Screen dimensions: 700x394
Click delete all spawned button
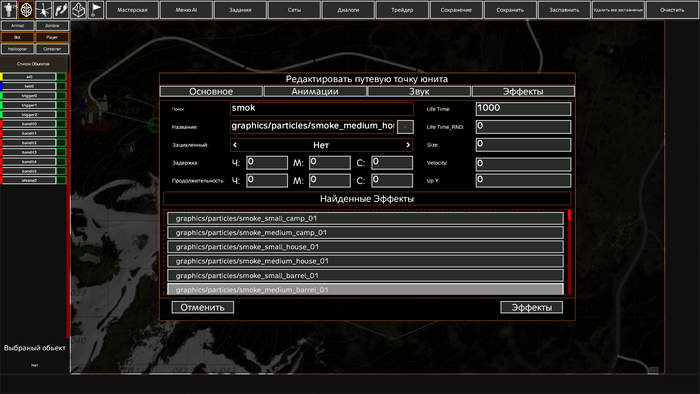pos(618,10)
